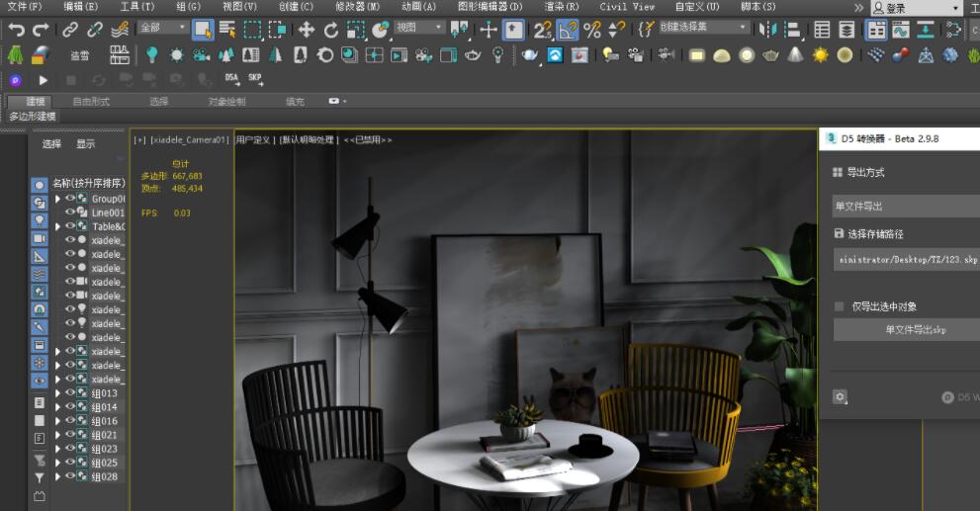Screen dimensions: 980x511
Task: Click the render teapot icon
Action: point(530,55)
